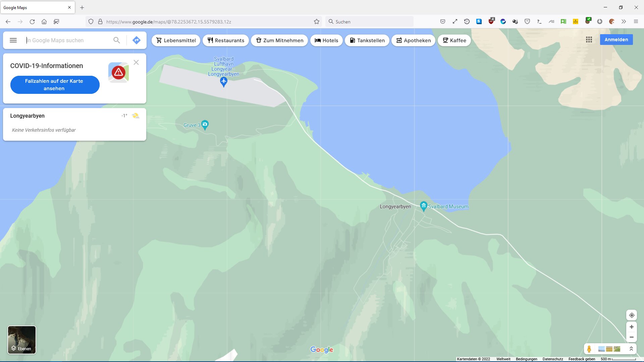
Task: Click the Anmelden sign-in button
Action: [616, 40]
